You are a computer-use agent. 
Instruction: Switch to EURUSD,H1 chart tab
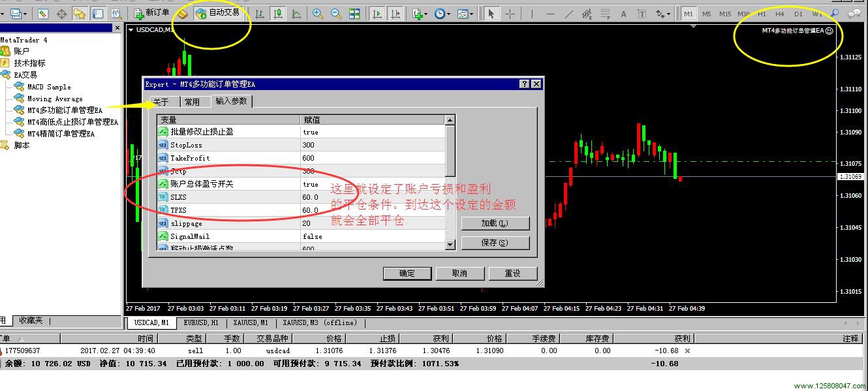(x=201, y=322)
